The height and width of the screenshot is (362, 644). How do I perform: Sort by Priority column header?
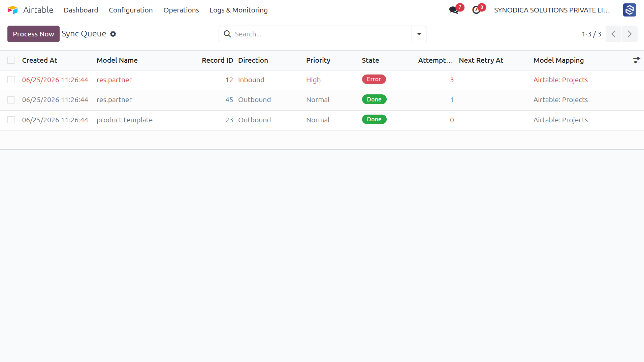318,60
